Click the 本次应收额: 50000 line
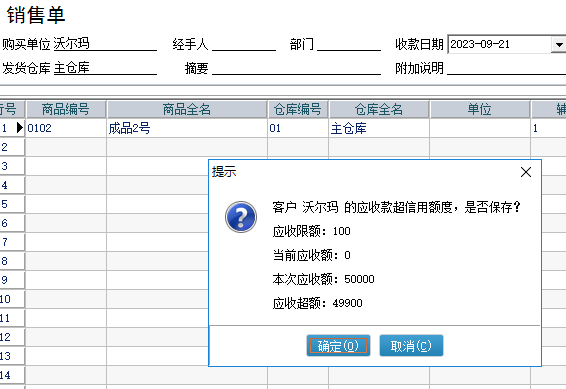This screenshot has width=566, height=389. 323,279
